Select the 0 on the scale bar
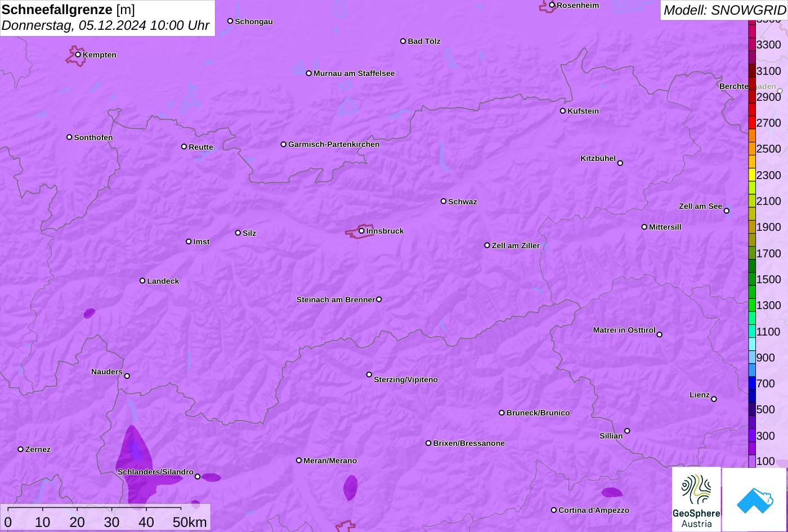The height and width of the screenshot is (532, 788). 8,522
